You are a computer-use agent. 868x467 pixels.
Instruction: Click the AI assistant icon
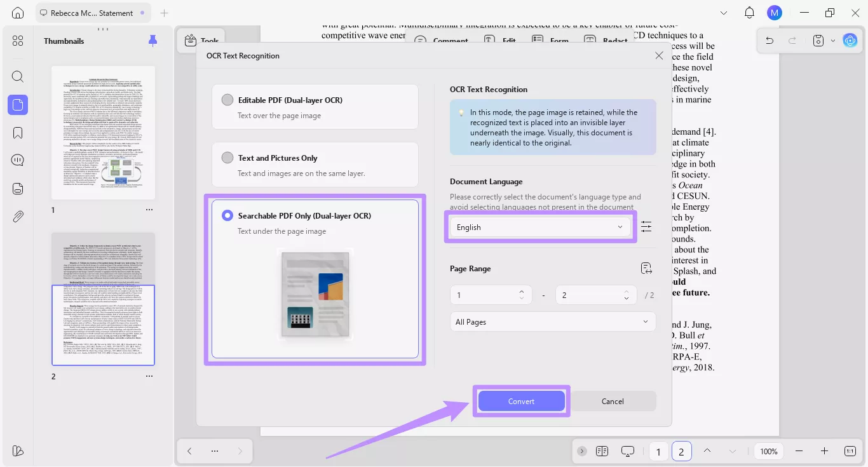[x=850, y=40]
